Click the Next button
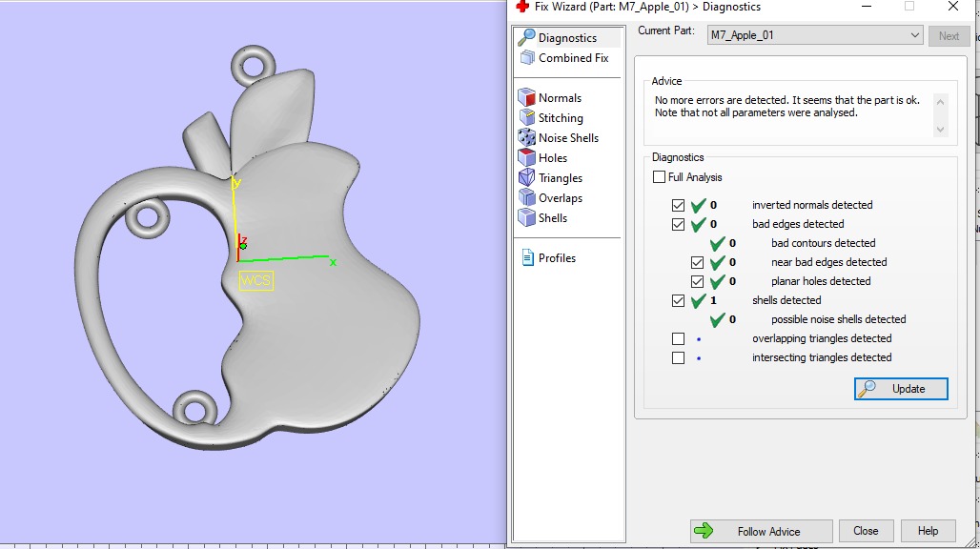The image size is (980, 549). (949, 35)
